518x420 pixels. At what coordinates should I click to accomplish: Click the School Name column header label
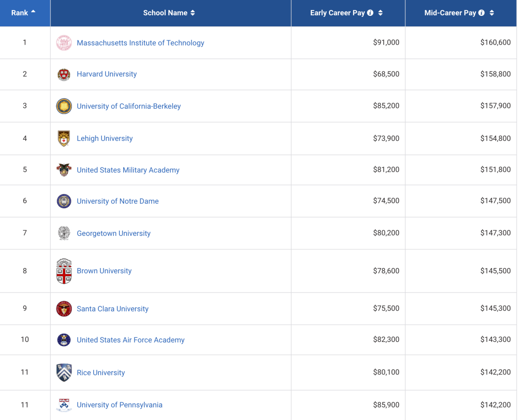click(x=165, y=13)
